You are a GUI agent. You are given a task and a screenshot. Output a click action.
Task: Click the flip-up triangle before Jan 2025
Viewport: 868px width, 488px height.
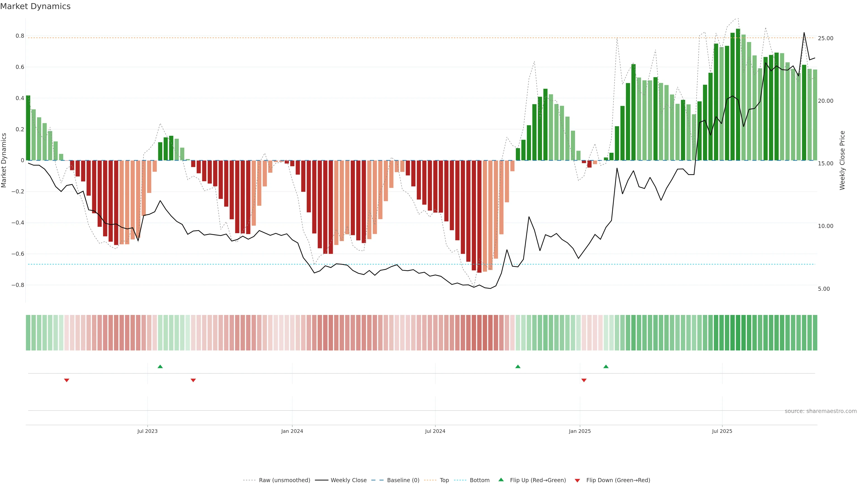click(x=518, y=366)
